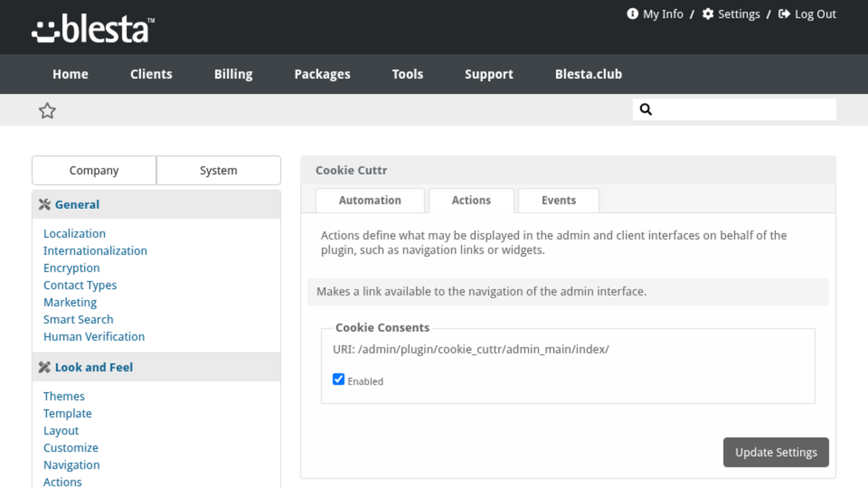The width and height of the screenshot is (868, 488).
Task: Focus the search input field
Action: (x=734, y=109)
